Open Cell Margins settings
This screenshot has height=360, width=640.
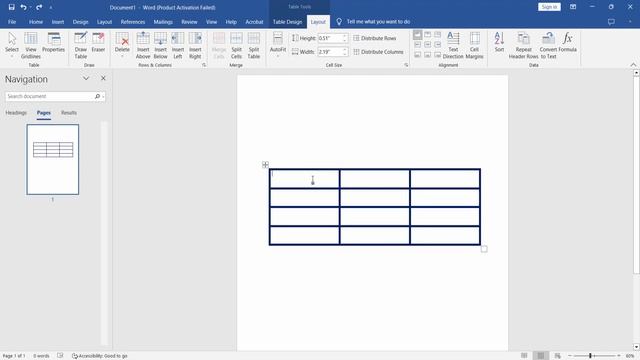click(474, 45)
